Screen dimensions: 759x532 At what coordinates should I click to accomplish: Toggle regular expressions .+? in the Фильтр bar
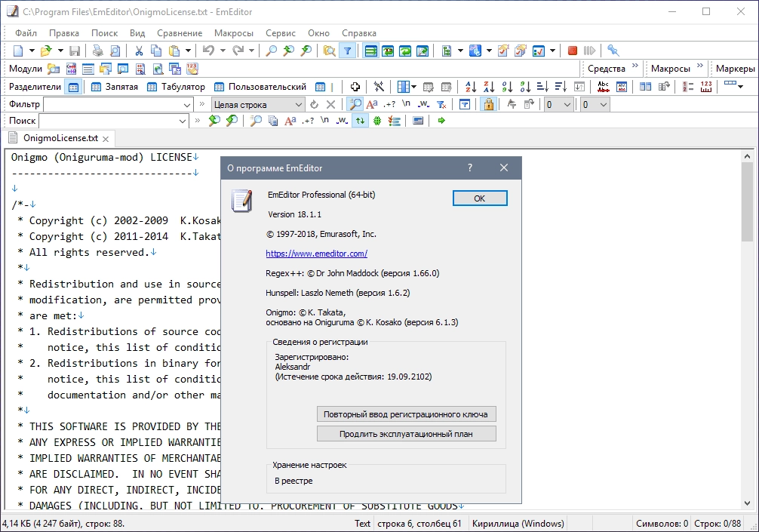click(389, 105)
